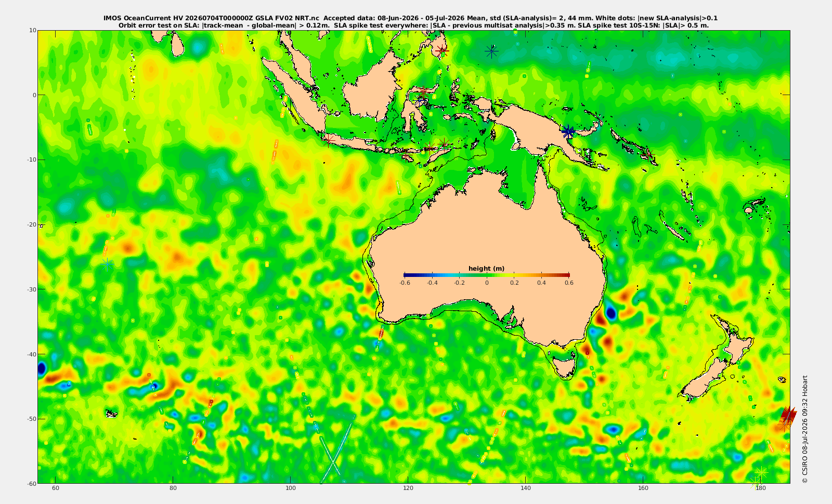
Task: Click the "-0.2" colorbar tick label
Action: click(459, 283)
